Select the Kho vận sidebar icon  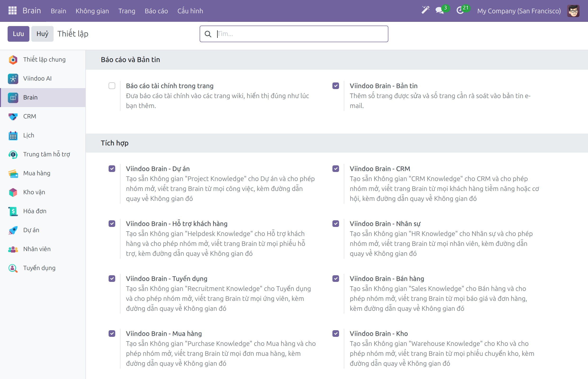[x=13, y=192]
